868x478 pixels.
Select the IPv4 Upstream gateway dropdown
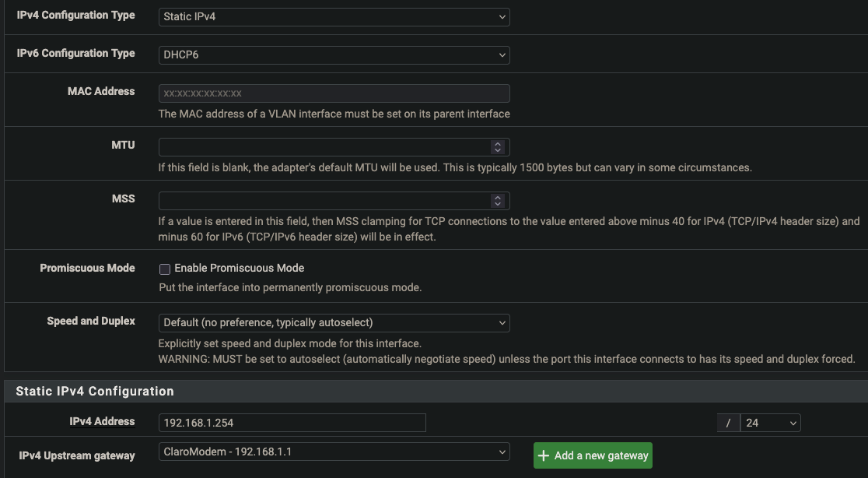coord(334,452)
